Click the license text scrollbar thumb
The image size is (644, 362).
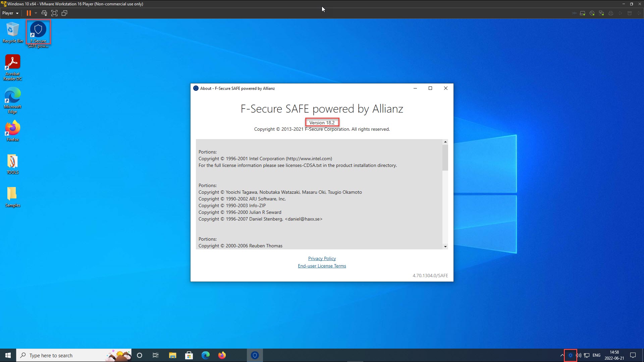445,158
